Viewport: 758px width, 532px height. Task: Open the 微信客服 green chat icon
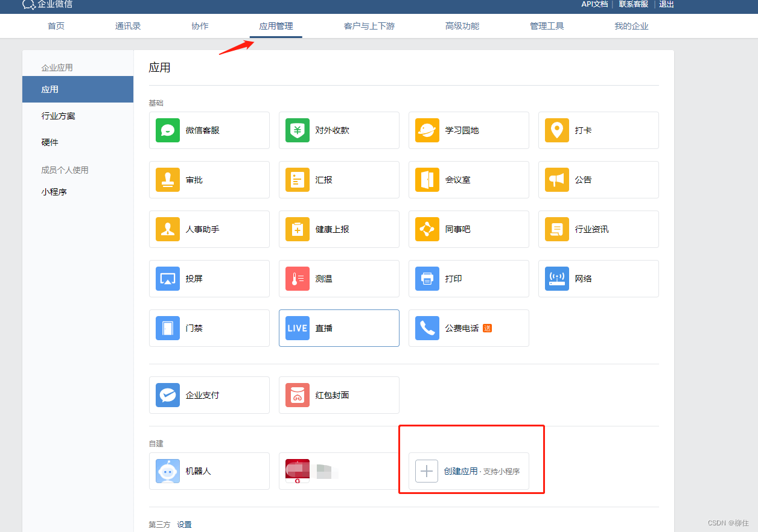point(168,130)
